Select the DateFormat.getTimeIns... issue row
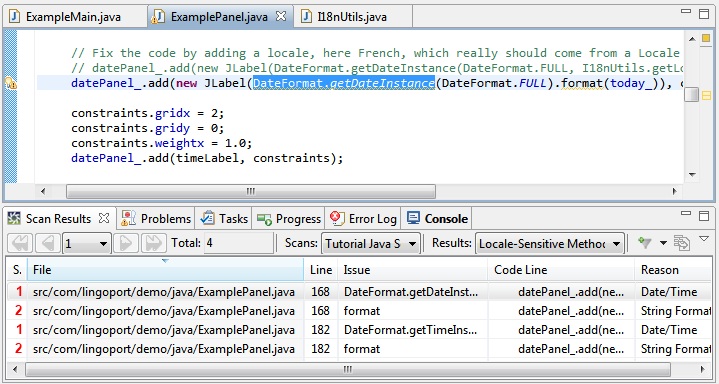This screenshot has width=719, height=384. click(359, 329)
